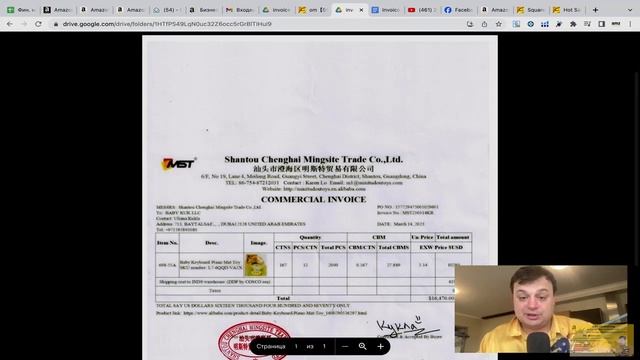
Task: Switch to the Facebook tab
Action: coord(458,10)
